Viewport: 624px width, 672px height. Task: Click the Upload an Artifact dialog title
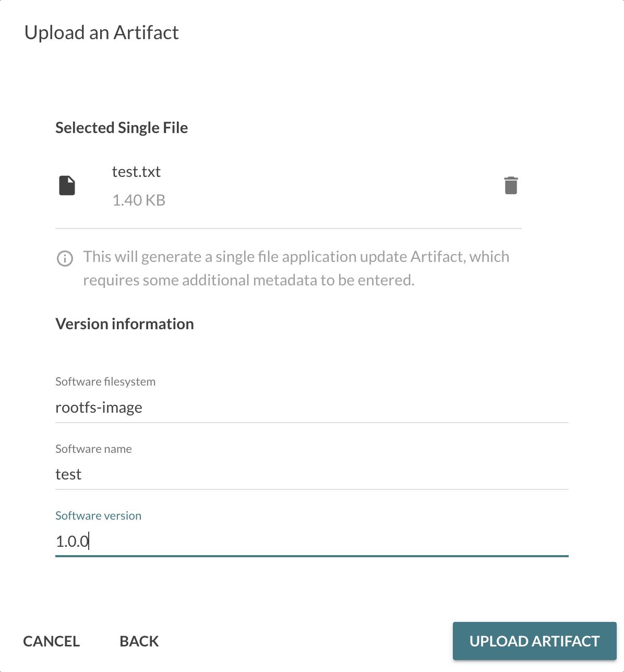click(102, 32)
